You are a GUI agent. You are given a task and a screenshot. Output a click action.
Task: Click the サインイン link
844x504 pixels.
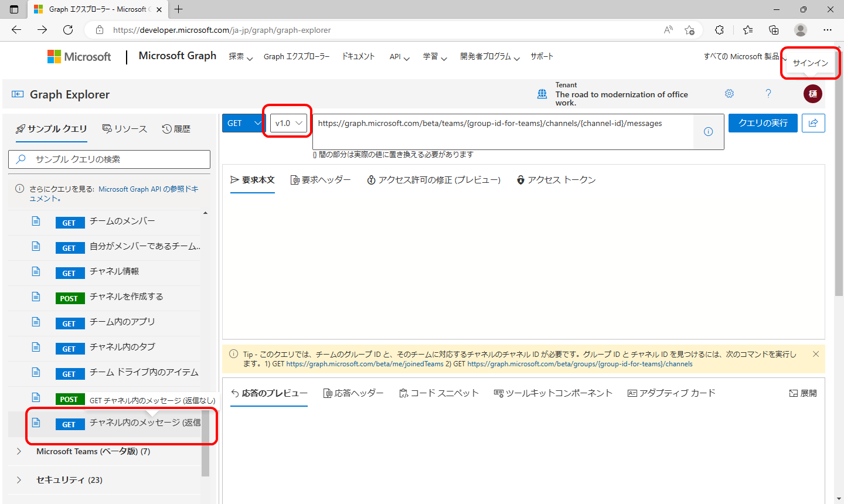(x=811, y=63)
